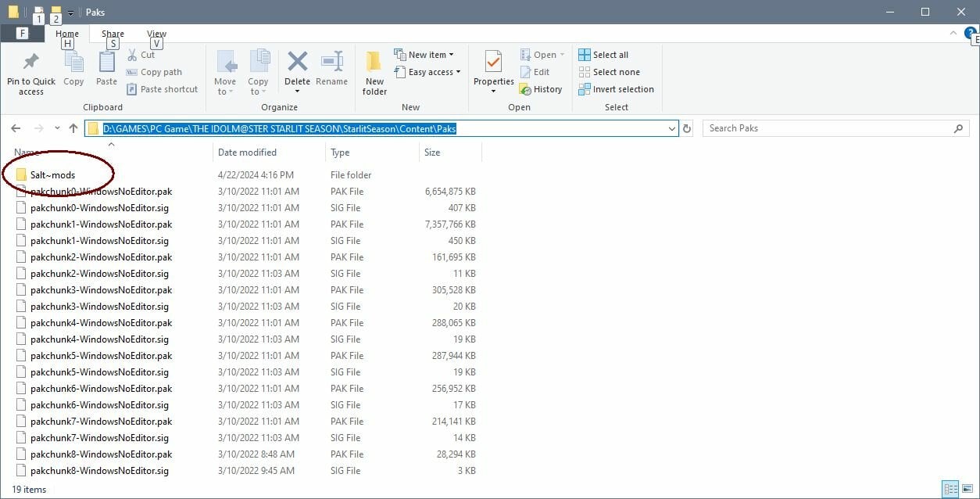This screenshot has width=980, height=499.
Task: Click the Cut scissors command
Action: point(141,55)
